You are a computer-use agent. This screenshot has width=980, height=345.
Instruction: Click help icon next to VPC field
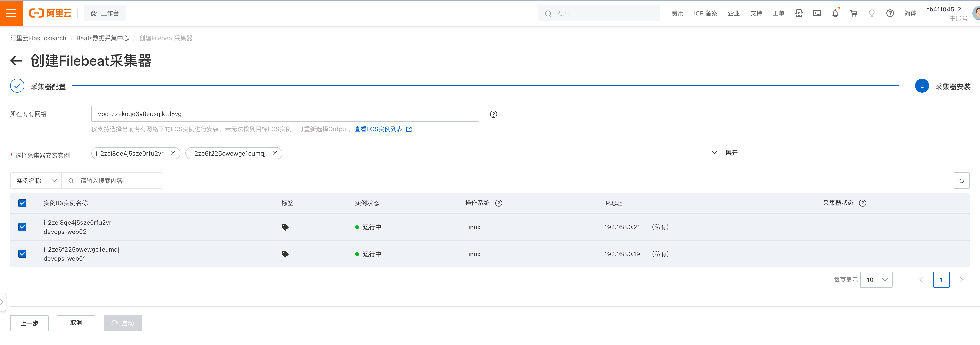pos(493,114)
